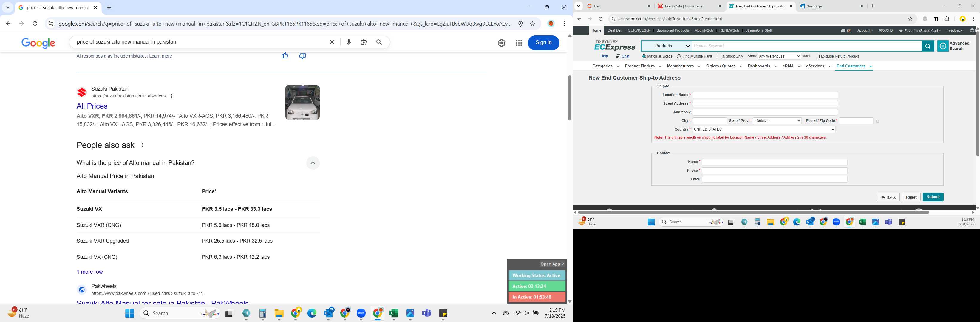Open the ECExpress messages envelope icon

pos(843,31)
